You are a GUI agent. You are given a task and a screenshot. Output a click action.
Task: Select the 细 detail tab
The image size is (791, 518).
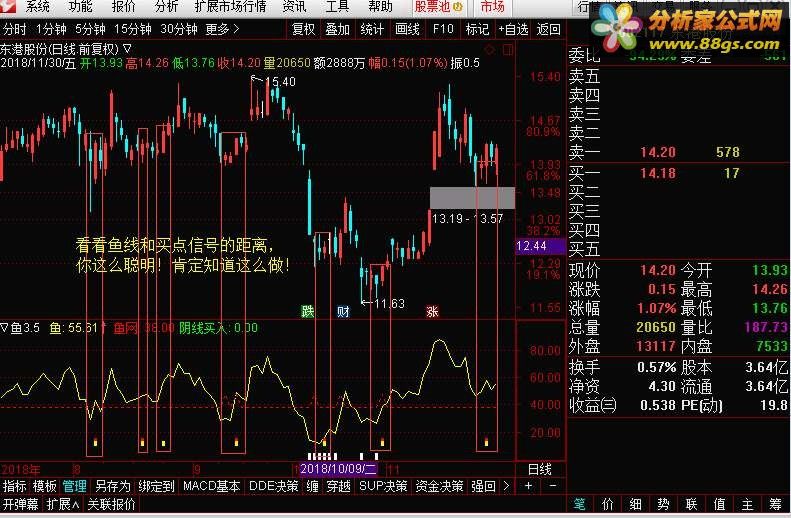tap(635, 504)
